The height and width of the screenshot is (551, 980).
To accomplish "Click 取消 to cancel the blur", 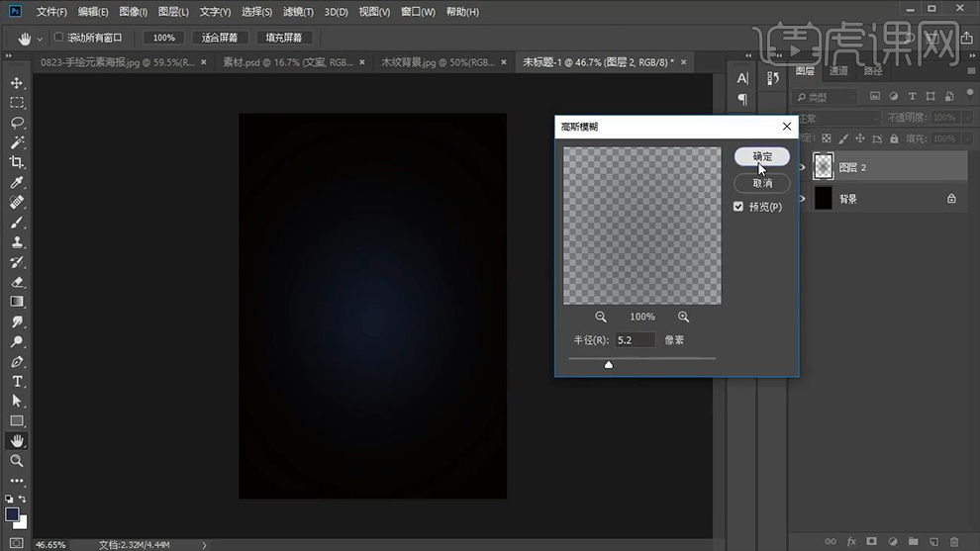I will (x=762, y=183).
